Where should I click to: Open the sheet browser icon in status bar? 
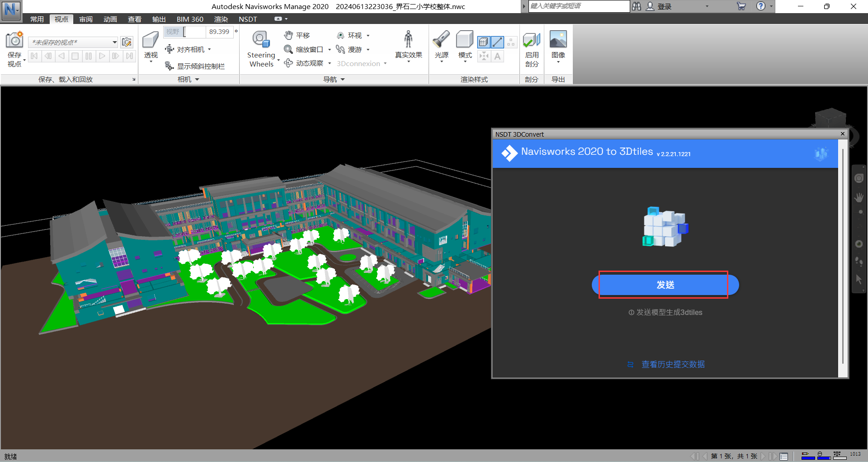(784, 457)
